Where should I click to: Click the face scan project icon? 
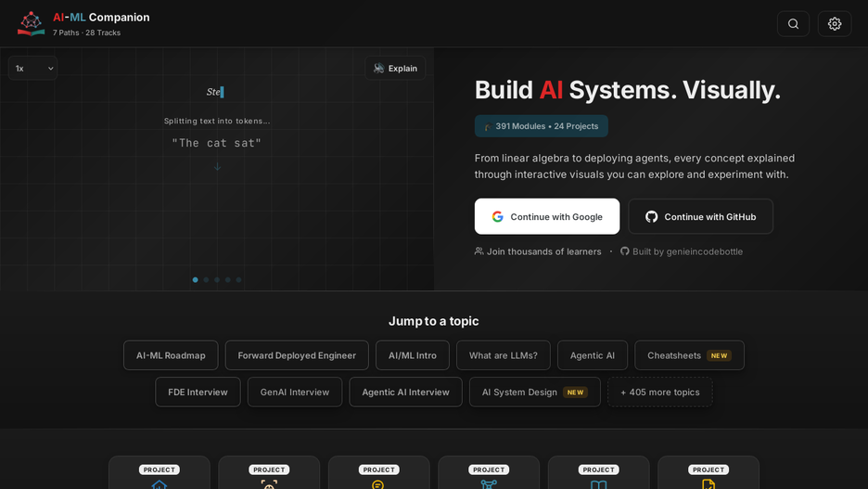pyautogui.click(x=269, y=485)
